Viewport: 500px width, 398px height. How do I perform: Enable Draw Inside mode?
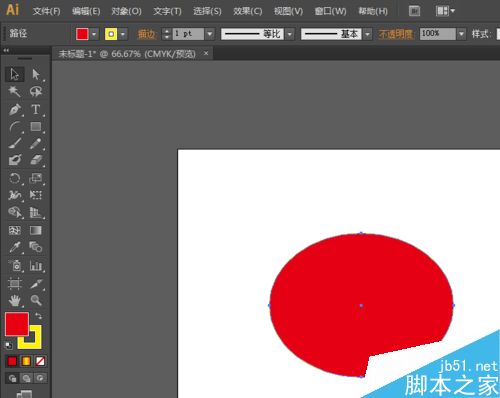coord(40,378)
